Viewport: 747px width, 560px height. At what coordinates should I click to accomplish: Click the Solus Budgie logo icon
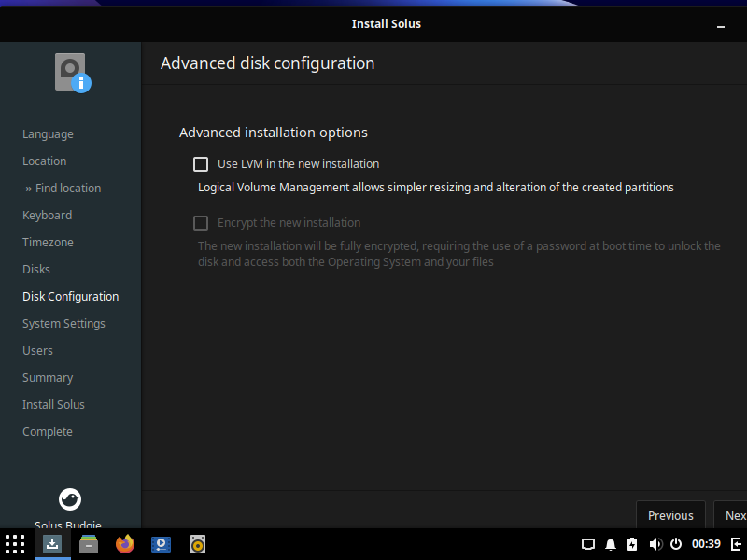click(70, 499)
